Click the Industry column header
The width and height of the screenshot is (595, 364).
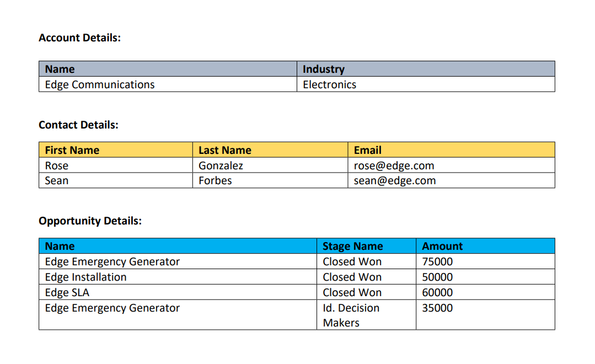pyautogui.click(x=426, y=69)
